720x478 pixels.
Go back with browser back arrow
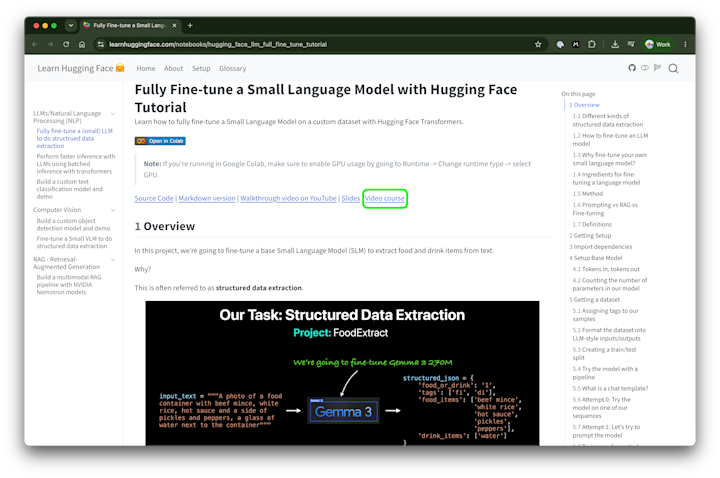tap(35, 44)
